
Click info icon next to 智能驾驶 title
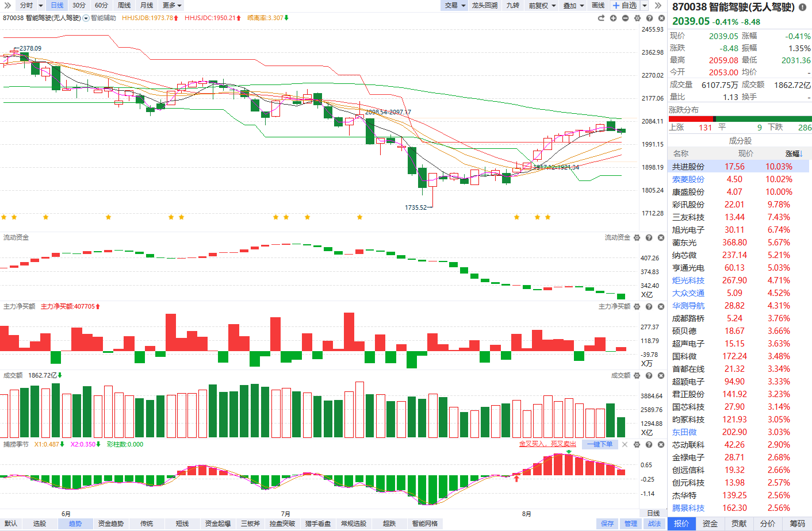803,7
